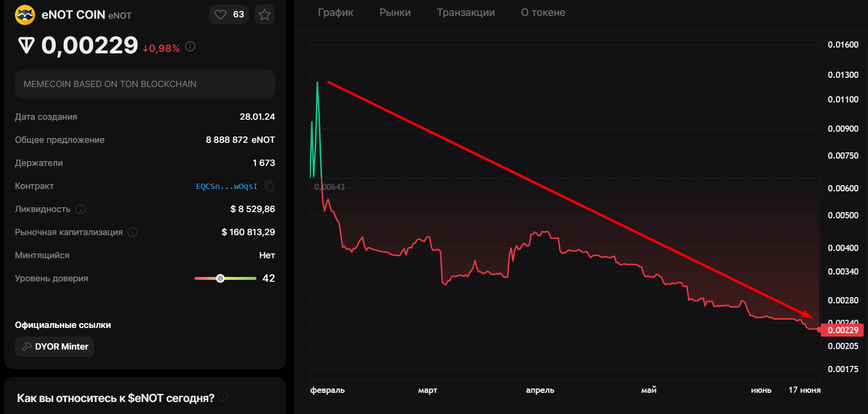
Task: Click the price 0,00229 heading
Action: [x=89, y=46]
